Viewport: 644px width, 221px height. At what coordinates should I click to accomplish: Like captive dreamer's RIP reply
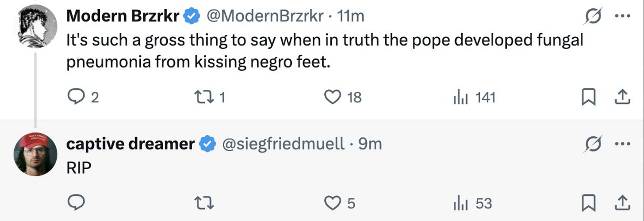(x=333, y=203)
